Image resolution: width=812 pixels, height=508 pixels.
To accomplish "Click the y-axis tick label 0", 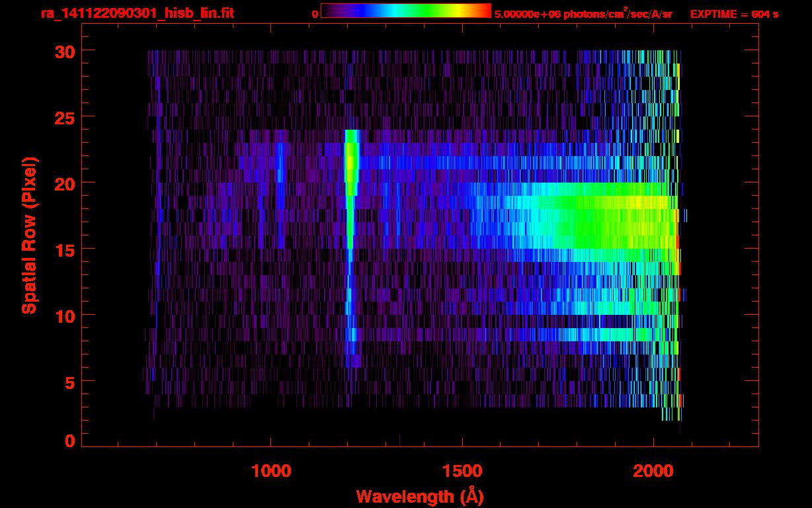I will click(70, 441).
